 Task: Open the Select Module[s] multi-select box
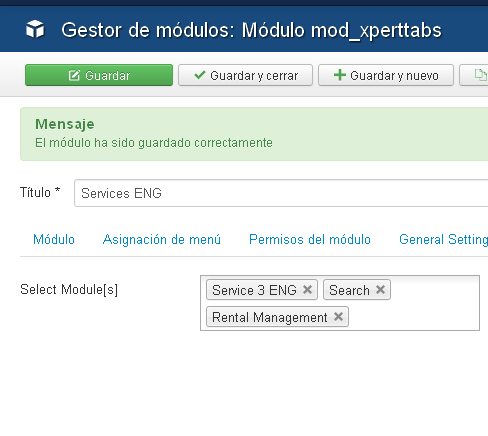click(340, 303)
